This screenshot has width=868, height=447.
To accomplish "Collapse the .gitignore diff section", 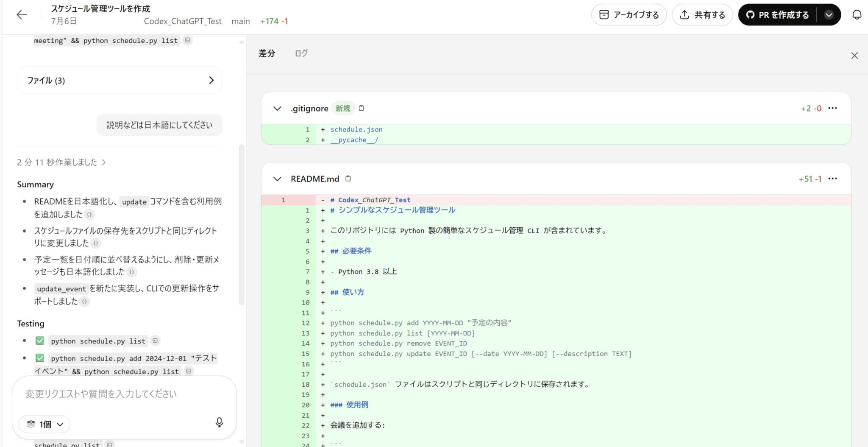I will 277,109.
